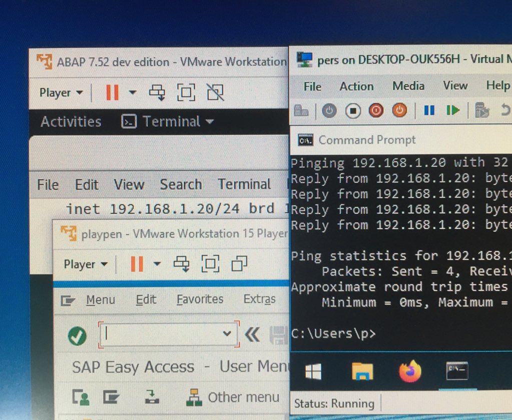Click blue Pause icon in Hyper-V toolbar
Image resolution: width=512 pixels, height=420 pixels.
pyautogui.click(x=429, y=110)
